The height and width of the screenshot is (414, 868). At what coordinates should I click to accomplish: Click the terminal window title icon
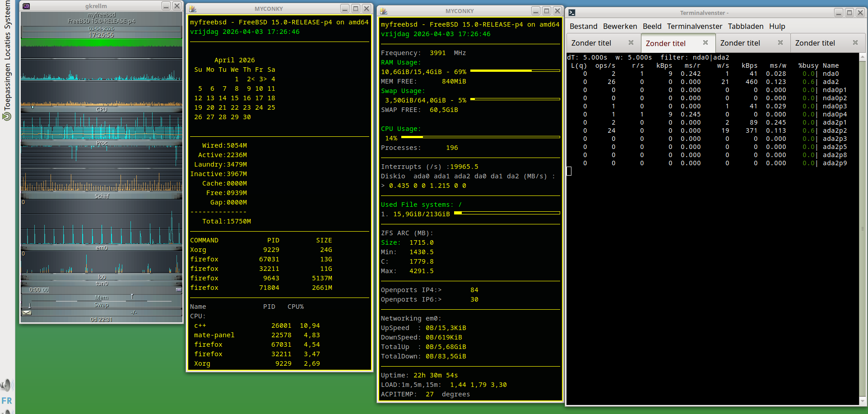point(572,13)
